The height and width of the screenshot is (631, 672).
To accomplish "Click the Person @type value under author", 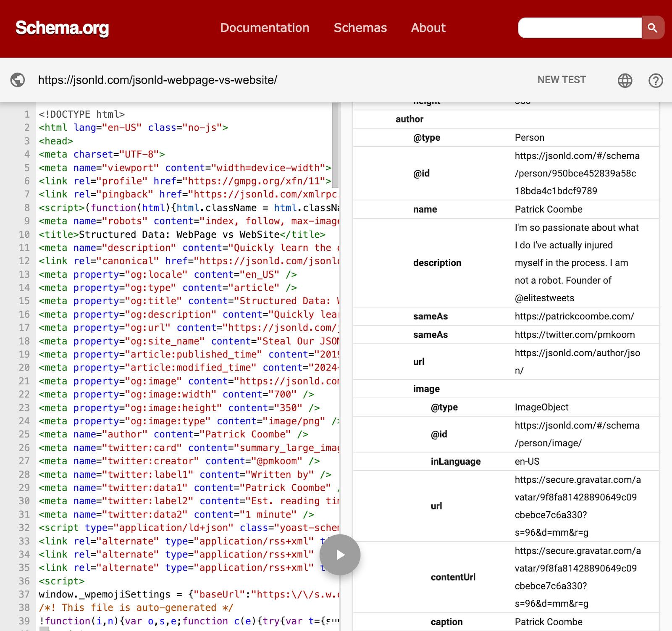I will pos(530,137).
